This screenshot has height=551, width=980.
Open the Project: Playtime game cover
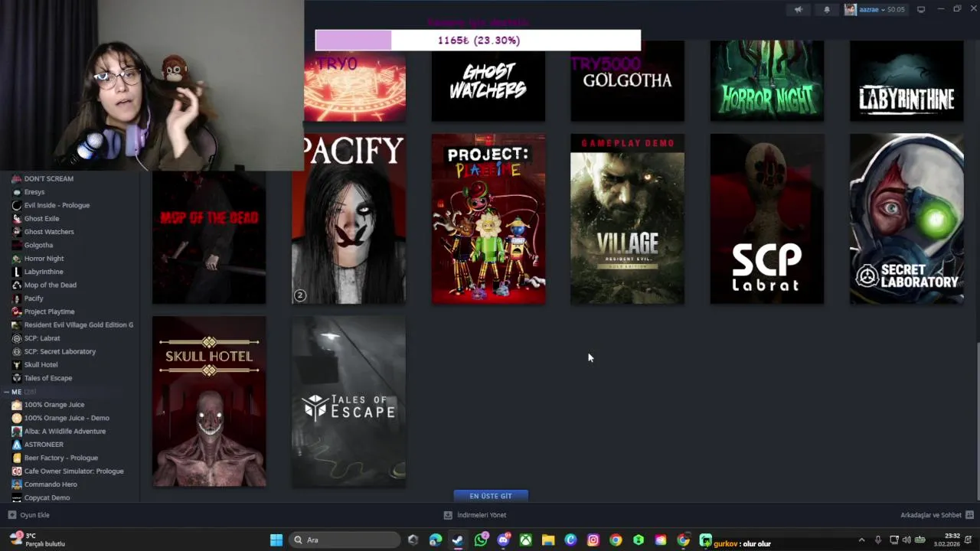point(488,219)
